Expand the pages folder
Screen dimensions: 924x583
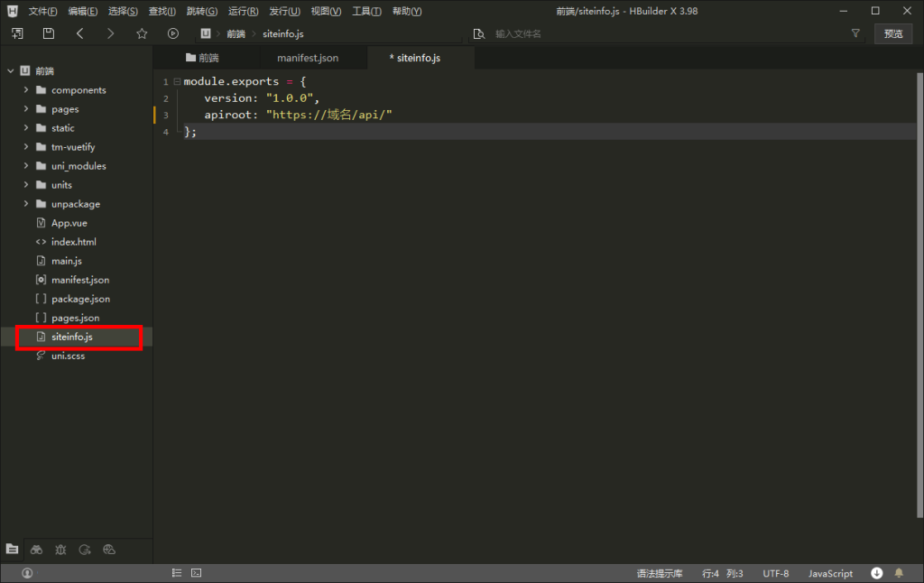(x=26, y=108)
